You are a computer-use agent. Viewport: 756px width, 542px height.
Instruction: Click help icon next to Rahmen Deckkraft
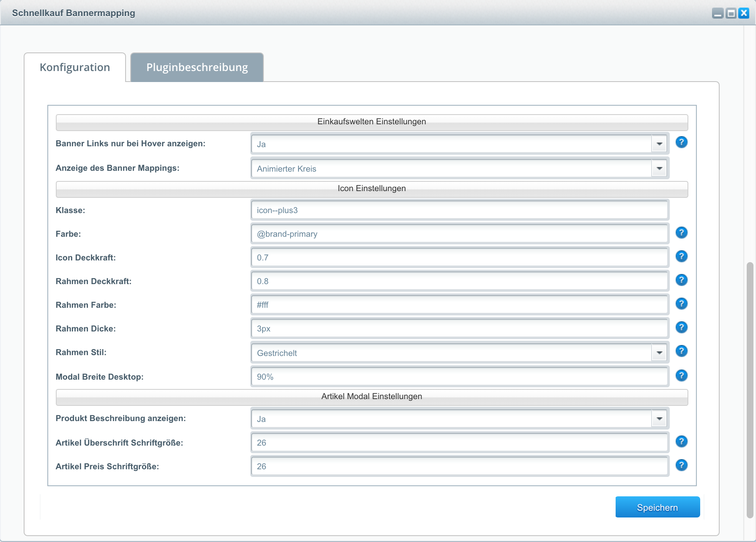[681, 280]
